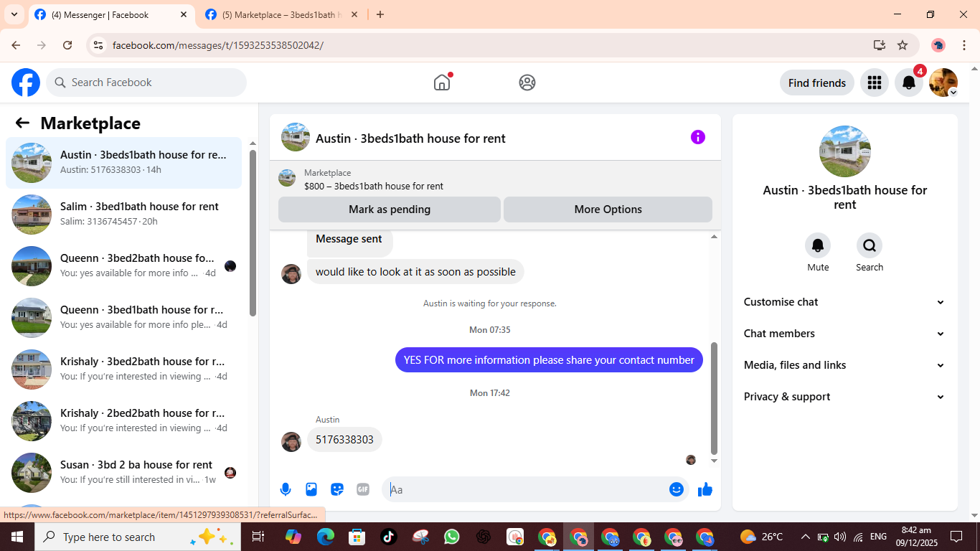The width and height of the screenshot is (980, 551).
Task: Choose a sticker icon
Action: tap(337, 489)
